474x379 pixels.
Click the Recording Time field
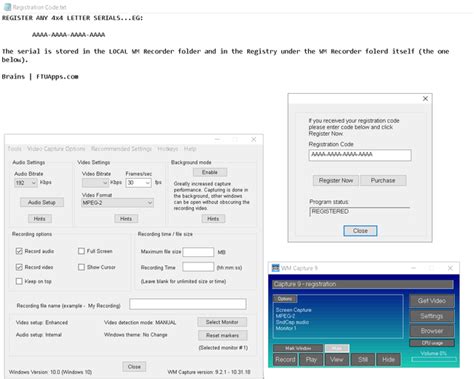tap(198, 267)
